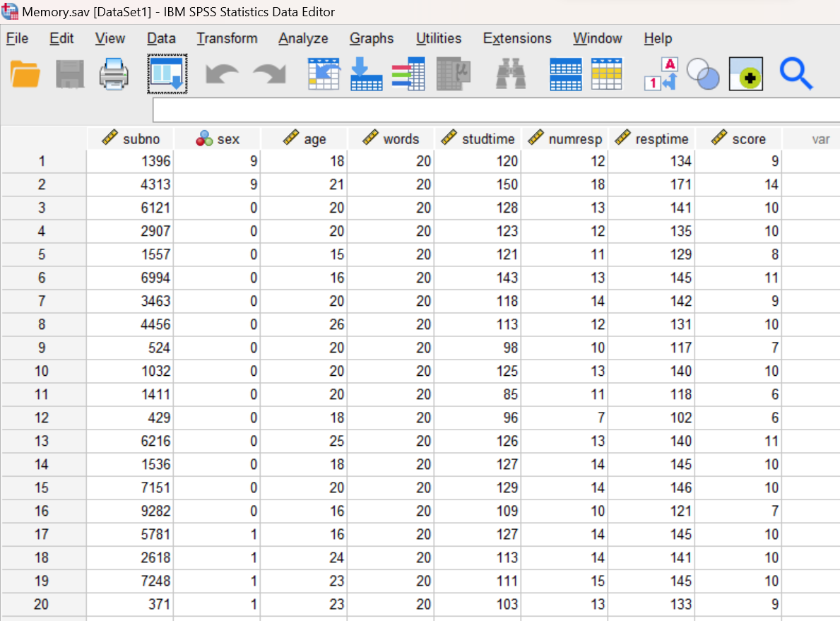Viewport: 840px width, 621px height.
Task: Click subno cell with value 7248
Action: pyautogui.click(x=130, y=581)
